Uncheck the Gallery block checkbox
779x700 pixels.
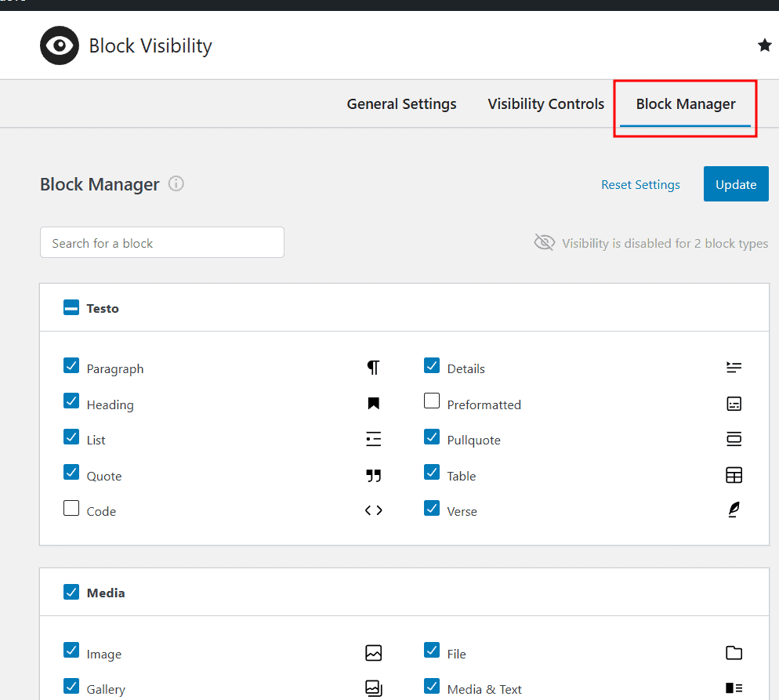pos(71,686)
